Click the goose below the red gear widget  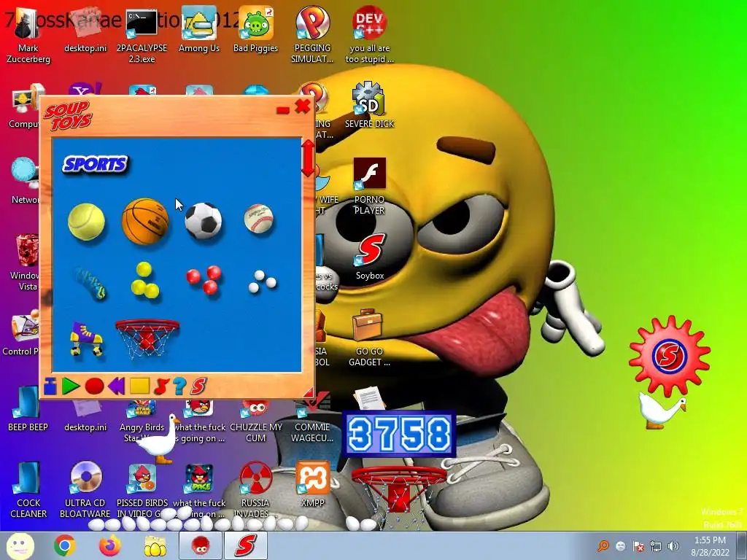pyautogui.click(x=661, y=411)
